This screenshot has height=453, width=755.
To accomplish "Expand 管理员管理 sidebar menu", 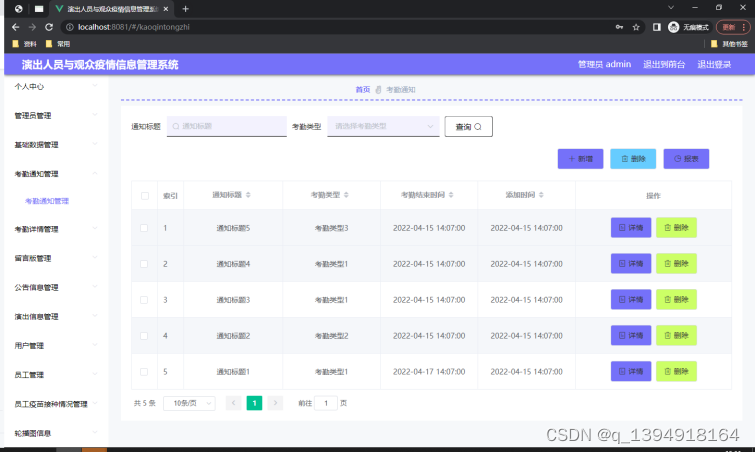I will (56, 116).
